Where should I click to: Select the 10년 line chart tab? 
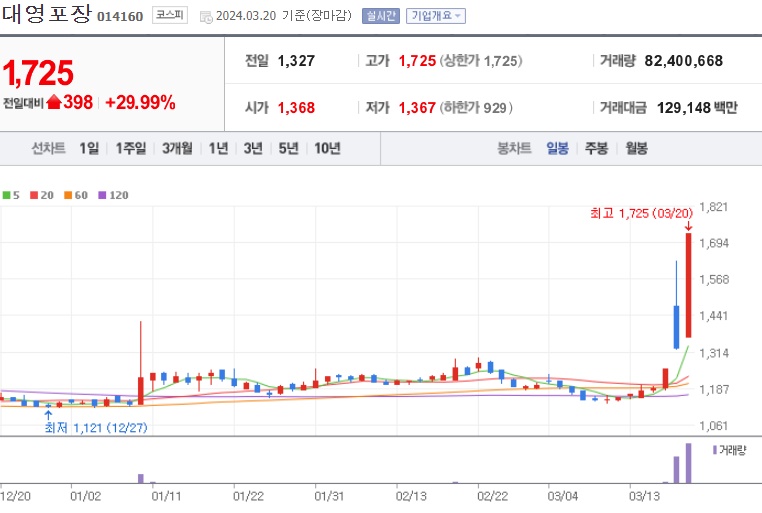click(327, 148)
